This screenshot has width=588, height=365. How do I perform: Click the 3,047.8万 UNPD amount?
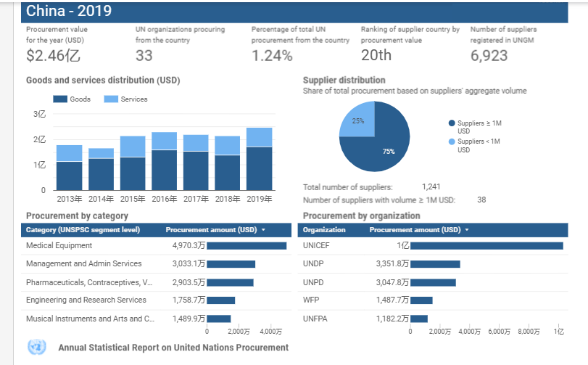[x=392, y=282]
